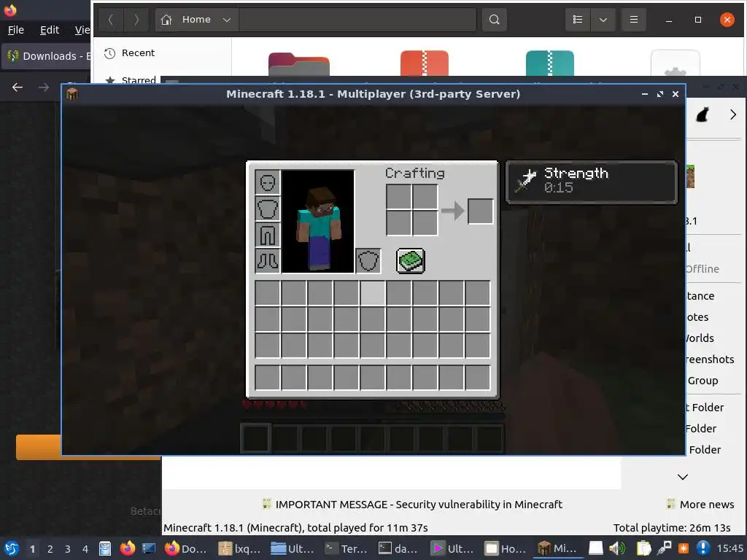The image size is (747, 560).
Task: Click the search icon in file manager
Action: pos(494,20)
